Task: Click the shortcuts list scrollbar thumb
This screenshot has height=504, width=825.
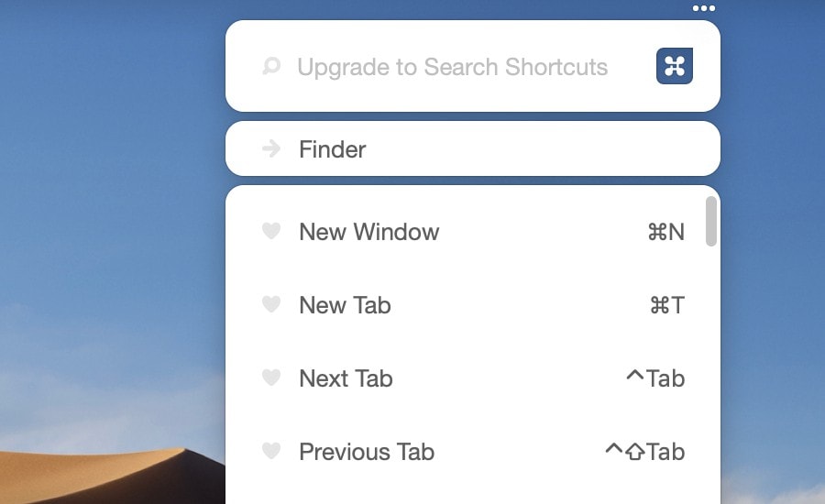Action: (x=710, y=221)
